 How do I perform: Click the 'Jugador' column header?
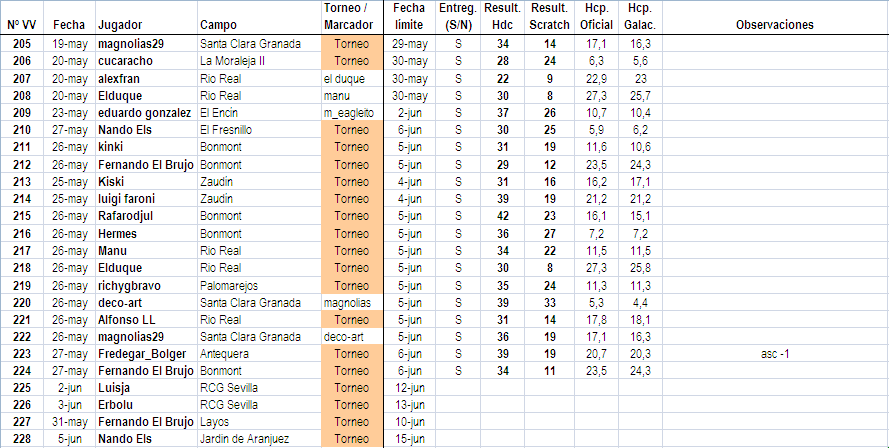point(120,25)
